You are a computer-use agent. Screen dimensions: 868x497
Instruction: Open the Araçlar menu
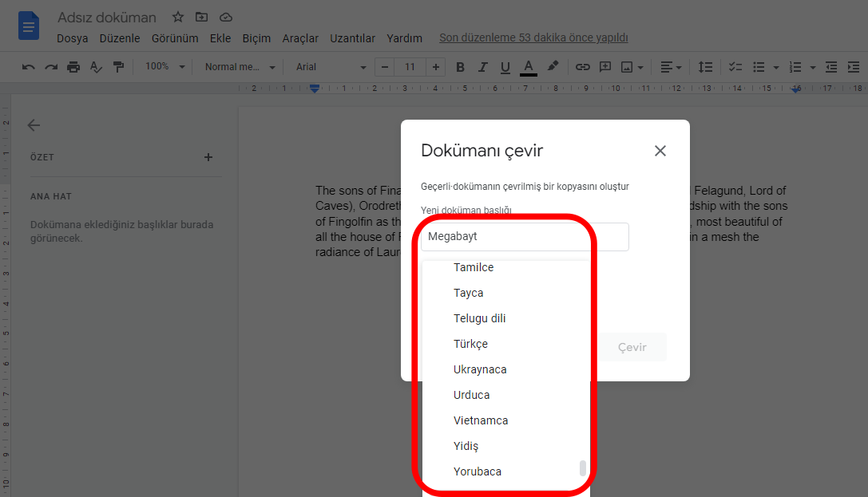click(300, 38)
